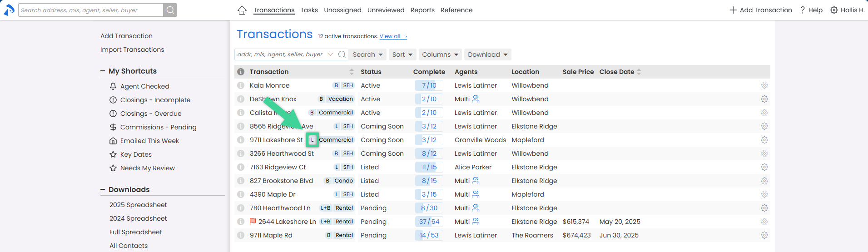Open Commissions - Pending shortcut
Image resolution: width=868 pixels, height=252 pixels.
pyautogui.click(x=153, y=127)
